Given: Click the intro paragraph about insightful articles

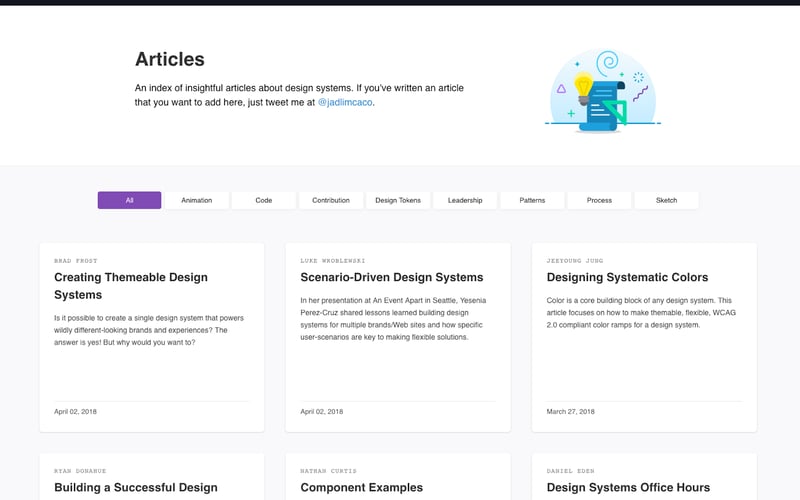Looking at the screenshot, I should (x=299, y=95).
